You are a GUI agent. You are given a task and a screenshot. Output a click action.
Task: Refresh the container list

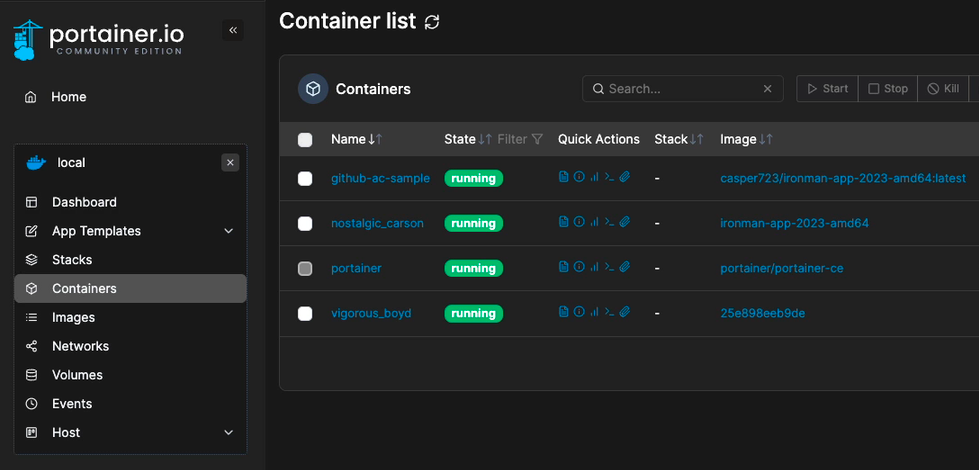pos(432,22)
